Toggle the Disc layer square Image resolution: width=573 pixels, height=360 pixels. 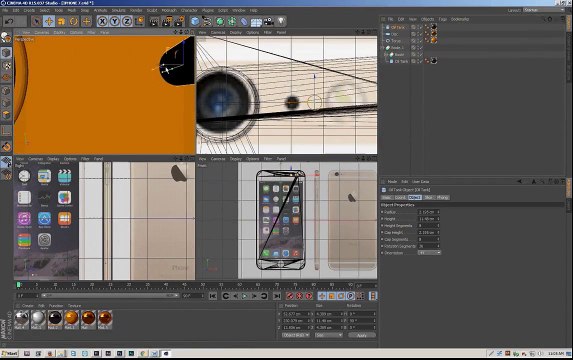tap(413, 34)
